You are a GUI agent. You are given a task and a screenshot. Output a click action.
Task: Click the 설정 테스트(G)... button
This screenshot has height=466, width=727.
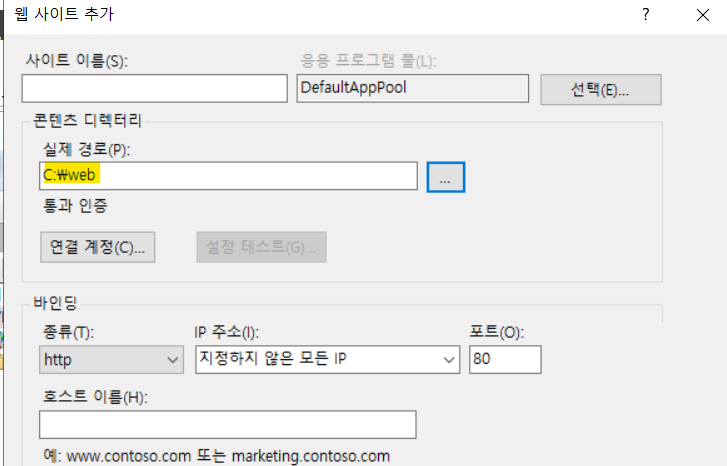[x=261, y=247]
